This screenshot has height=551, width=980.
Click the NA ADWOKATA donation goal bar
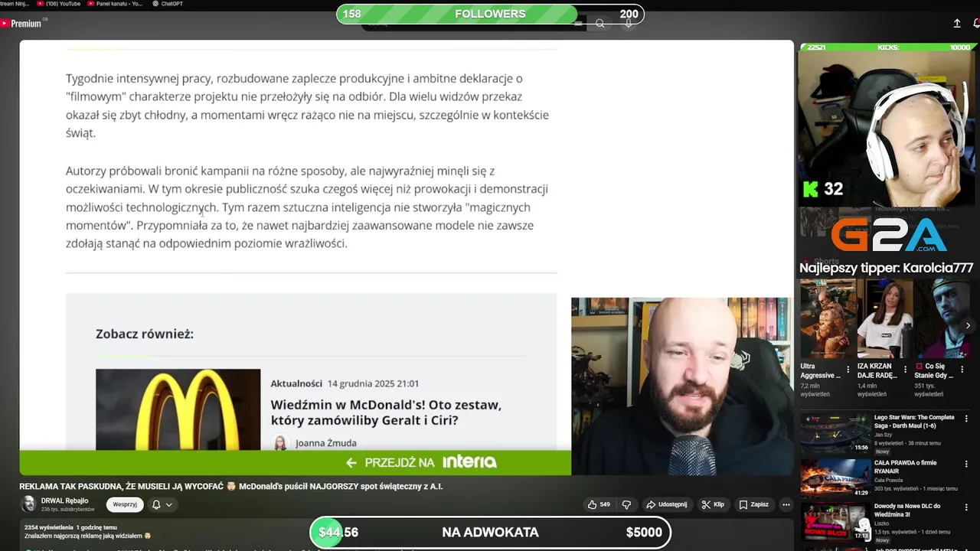pyautogui.click(x=490, y=533)
